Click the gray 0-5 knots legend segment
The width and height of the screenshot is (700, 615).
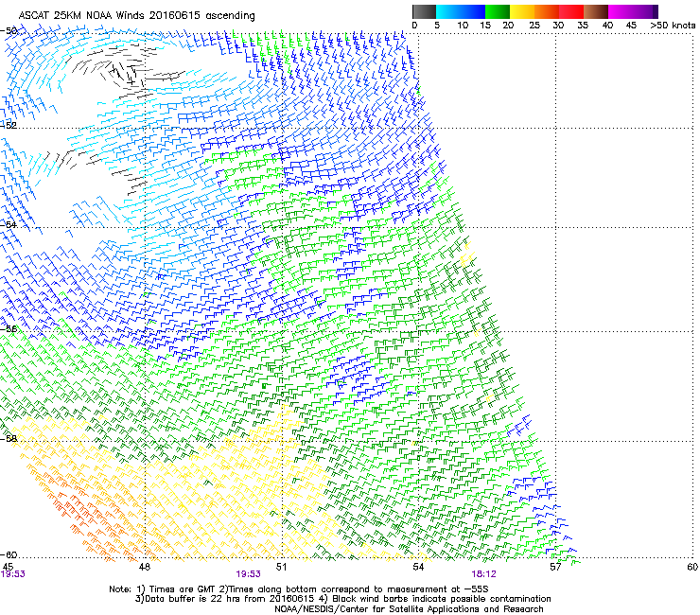coord(424,11)
